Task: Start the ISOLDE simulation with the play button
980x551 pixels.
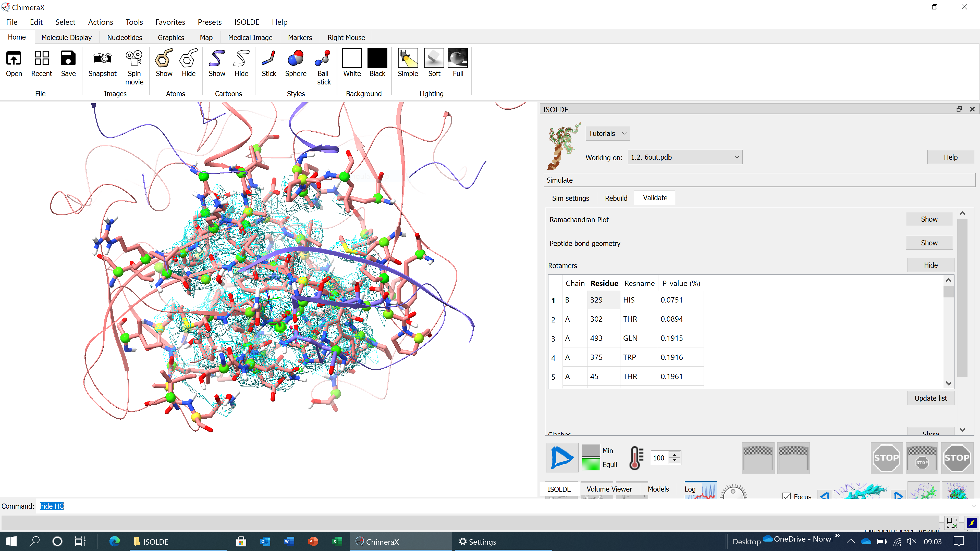Action: click(x=562, y=457)
